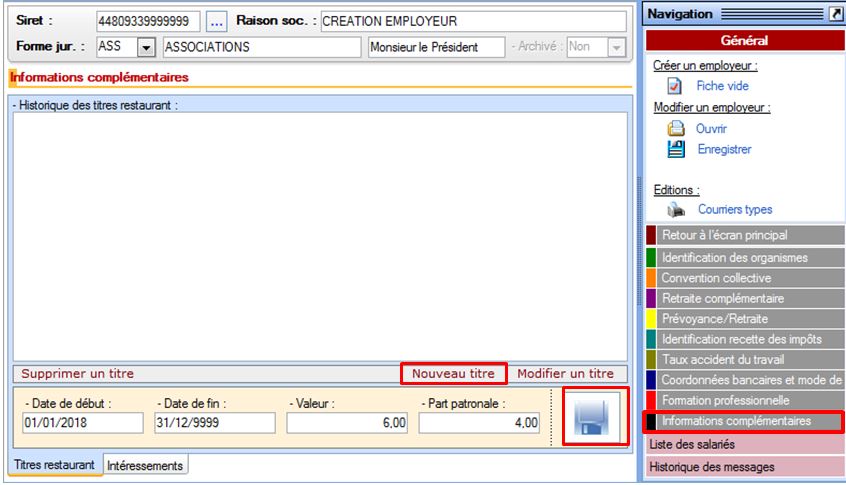The height and width of the screenshot is (485, 846).
Task: Click the green swatch beside Identification des organismes
Action: [x=651, y=258]
